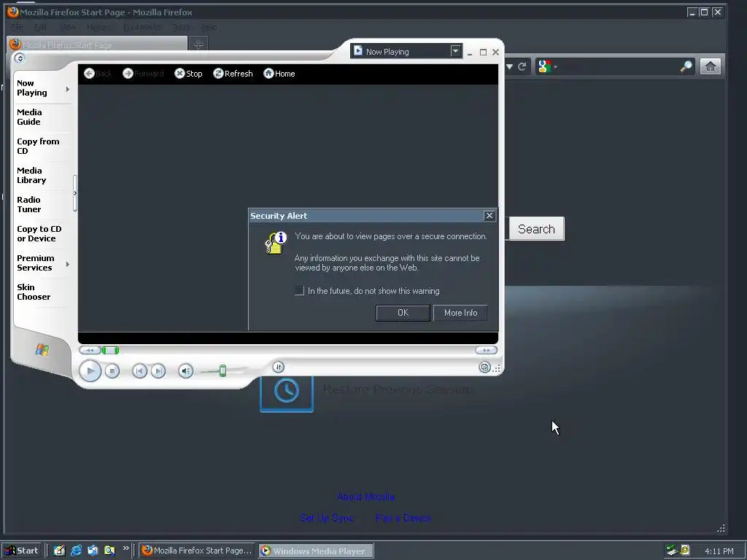
Task: Open the Windows Start menu
Action: tap(23, 551)
